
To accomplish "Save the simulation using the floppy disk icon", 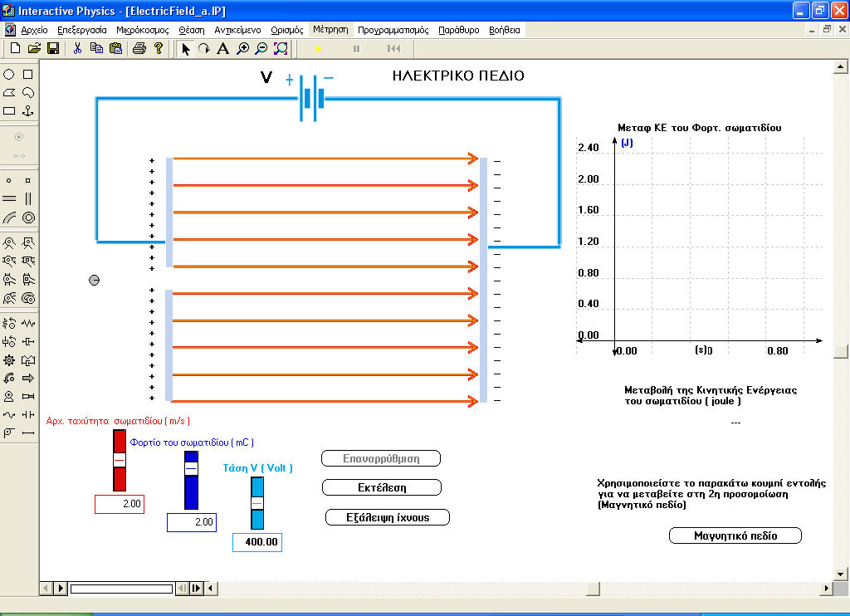I will point(53,48).
